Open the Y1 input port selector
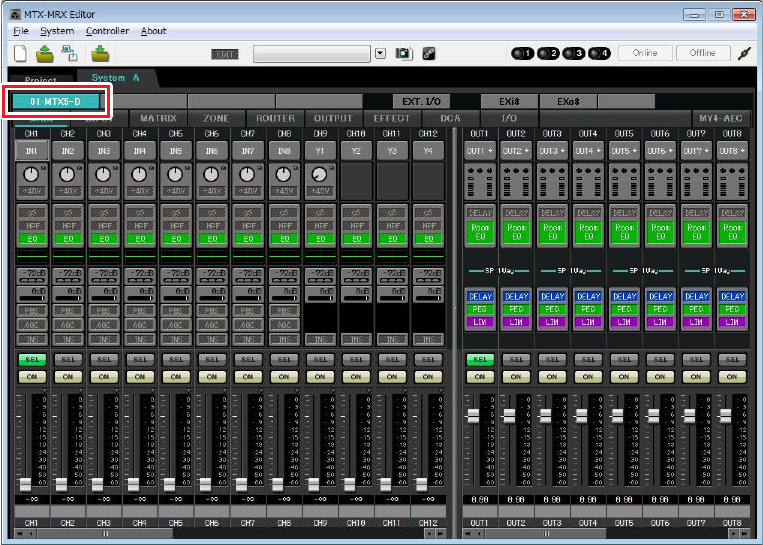The image size is (763, 545). 320,151
